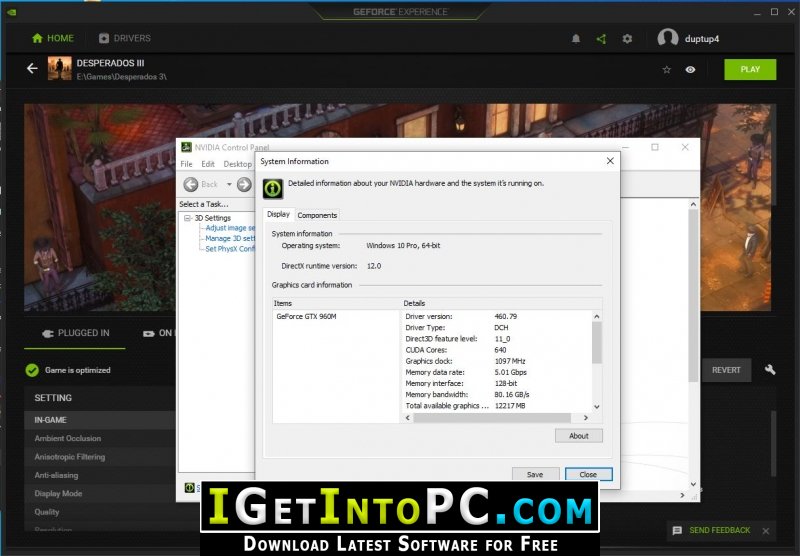Click the Save button
This screenshot has width=800, height=556.
click(535, 474)
